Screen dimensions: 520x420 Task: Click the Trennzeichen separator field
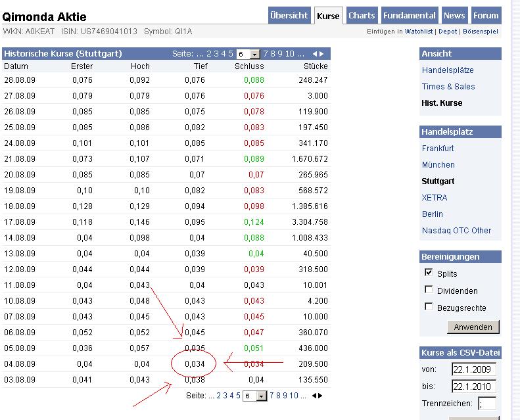pyautogui.click(x=486, y=403)
